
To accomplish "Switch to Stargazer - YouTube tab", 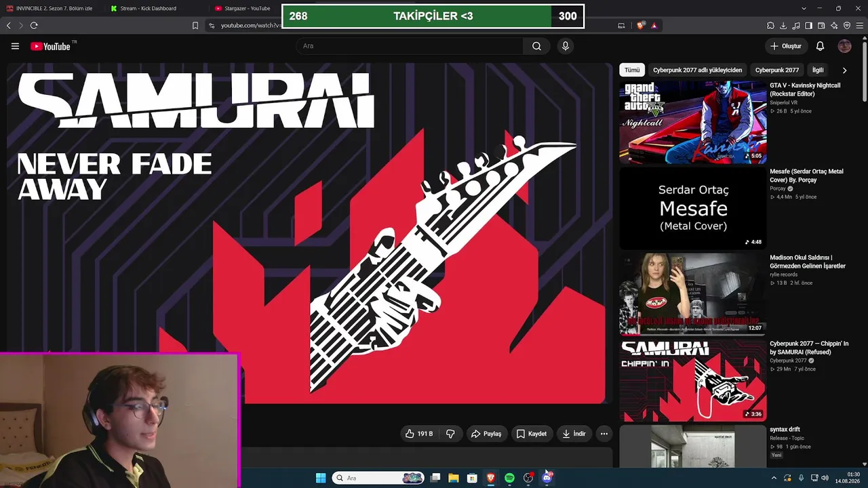I will pyautogui.click(x=243, y=8).
